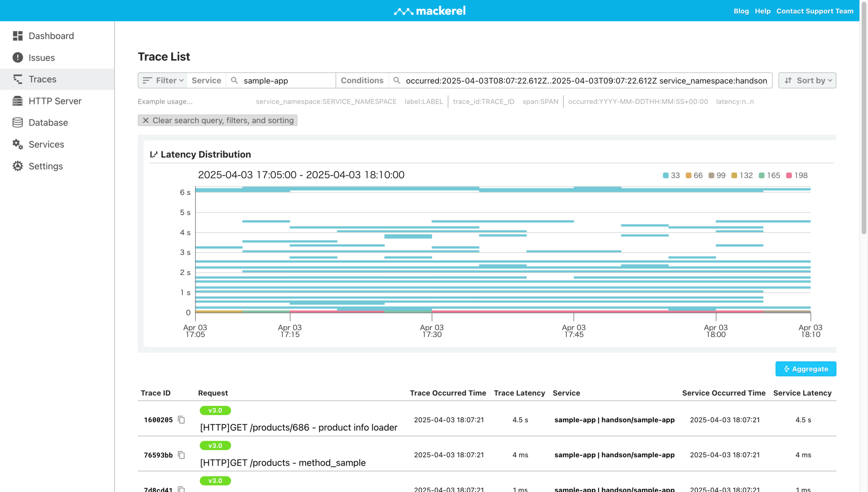Click the 66 legend color swatch
The image size is (868, 492).
(x=688, y=176)
